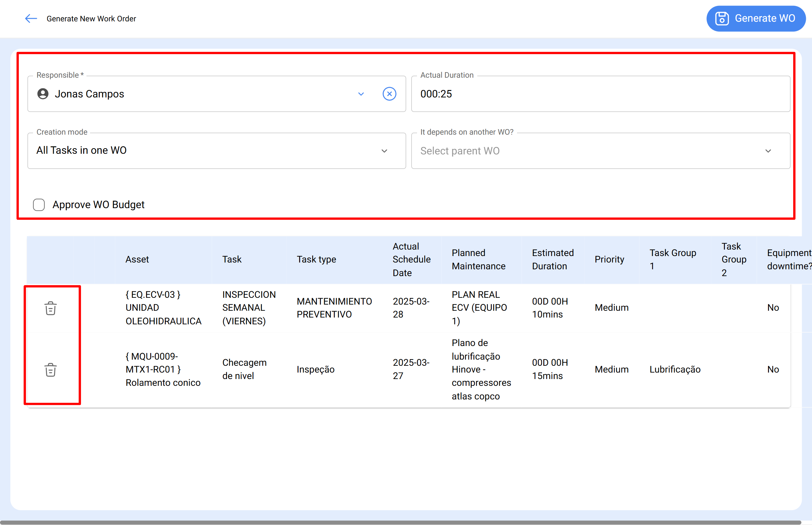Image resolution: width=812 pixels, height=525 pixels.
Task: Click the Estimated Duration column header
Action: pos(552,259)
